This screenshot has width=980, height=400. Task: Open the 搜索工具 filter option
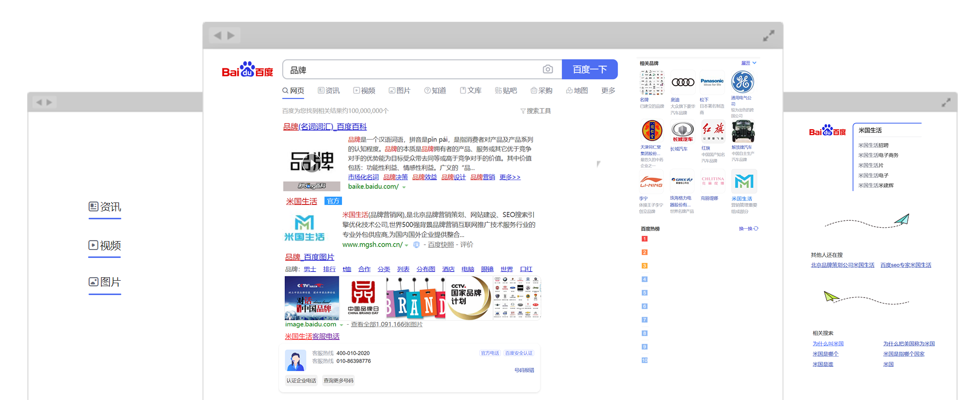(536, 111)
